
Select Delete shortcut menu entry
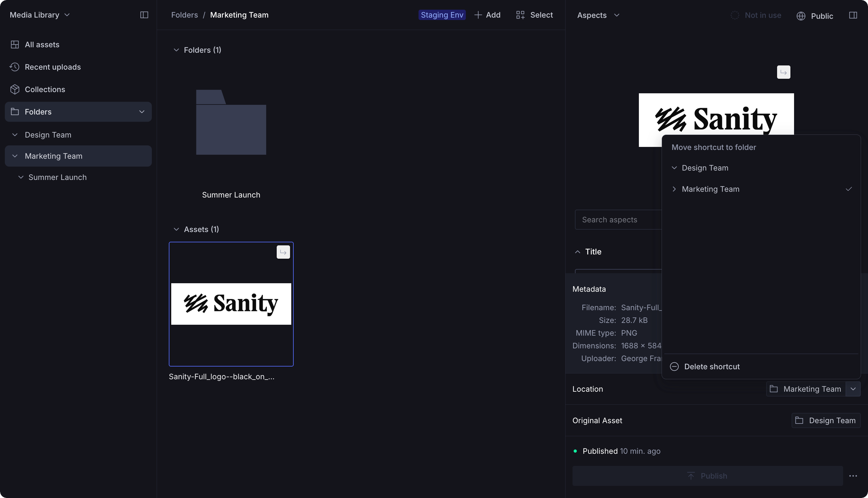click(x=761, y=367)
